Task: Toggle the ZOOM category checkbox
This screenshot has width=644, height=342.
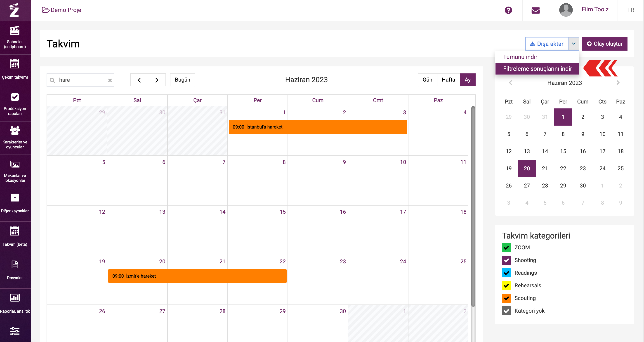Action: (506, 248)
